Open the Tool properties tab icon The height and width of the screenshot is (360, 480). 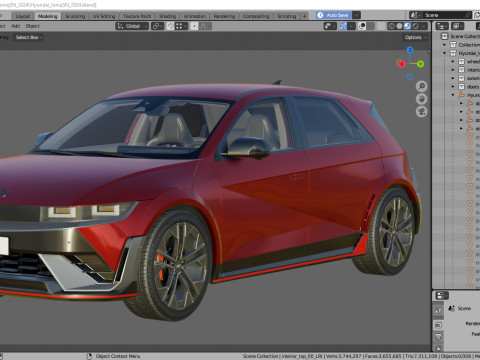click(439, 311)
